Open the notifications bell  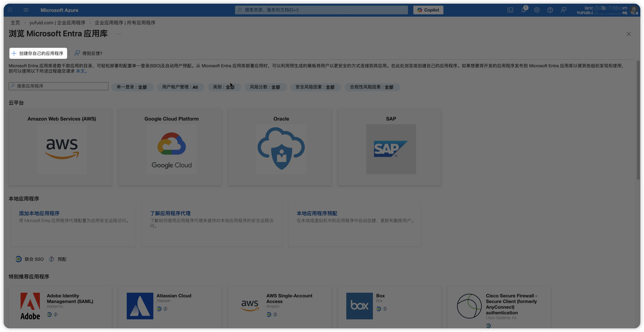(524, 10)
